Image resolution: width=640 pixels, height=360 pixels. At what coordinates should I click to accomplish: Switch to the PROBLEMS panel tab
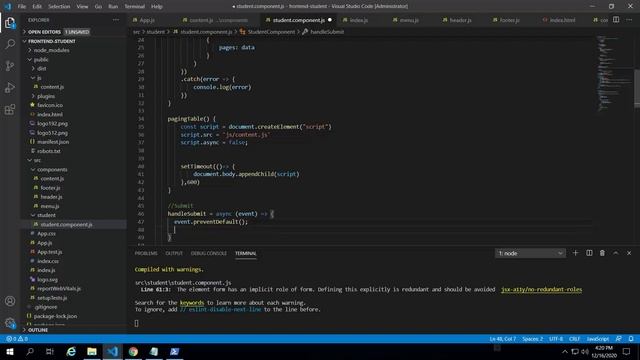pos(146,253)
